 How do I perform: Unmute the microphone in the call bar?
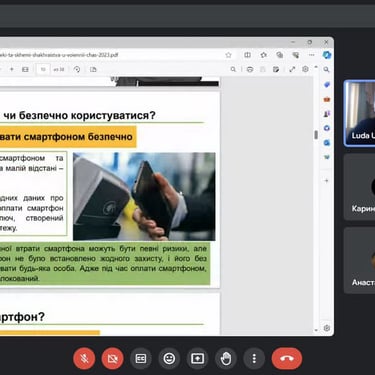pyautogui.click(x=84, y=359)
